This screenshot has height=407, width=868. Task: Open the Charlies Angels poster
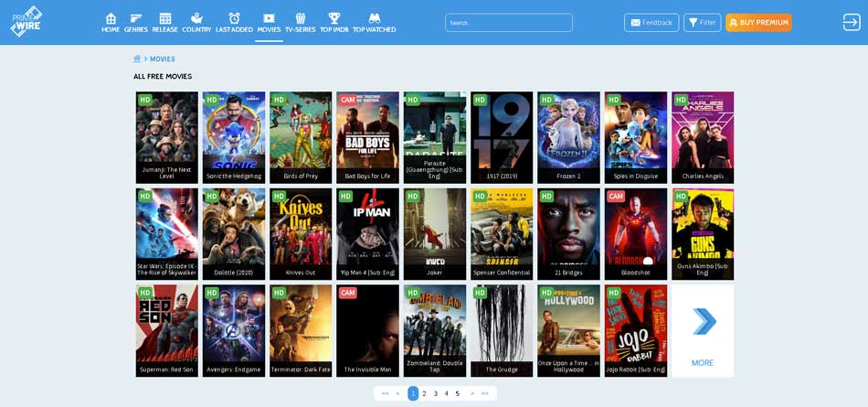tap(703, 137)
